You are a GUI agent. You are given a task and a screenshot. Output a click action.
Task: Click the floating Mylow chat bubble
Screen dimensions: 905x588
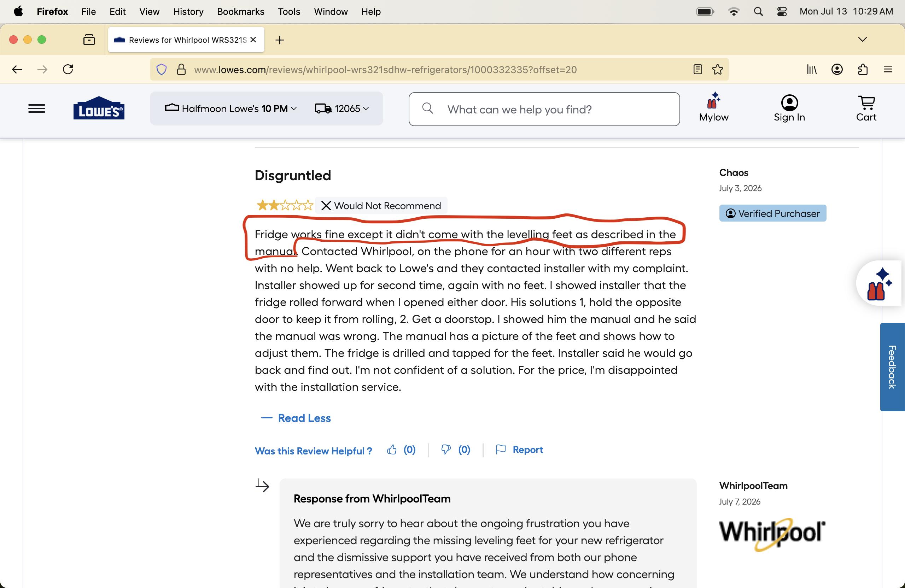click(880, 283)
